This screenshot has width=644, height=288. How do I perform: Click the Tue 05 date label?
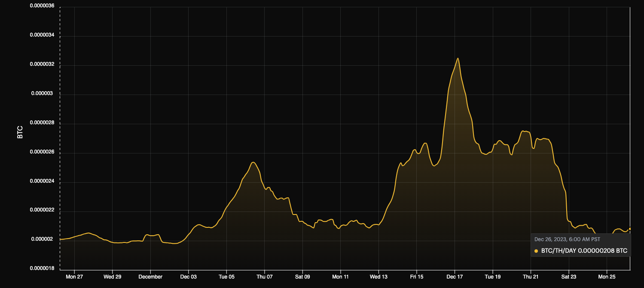[x=226, y=277]
